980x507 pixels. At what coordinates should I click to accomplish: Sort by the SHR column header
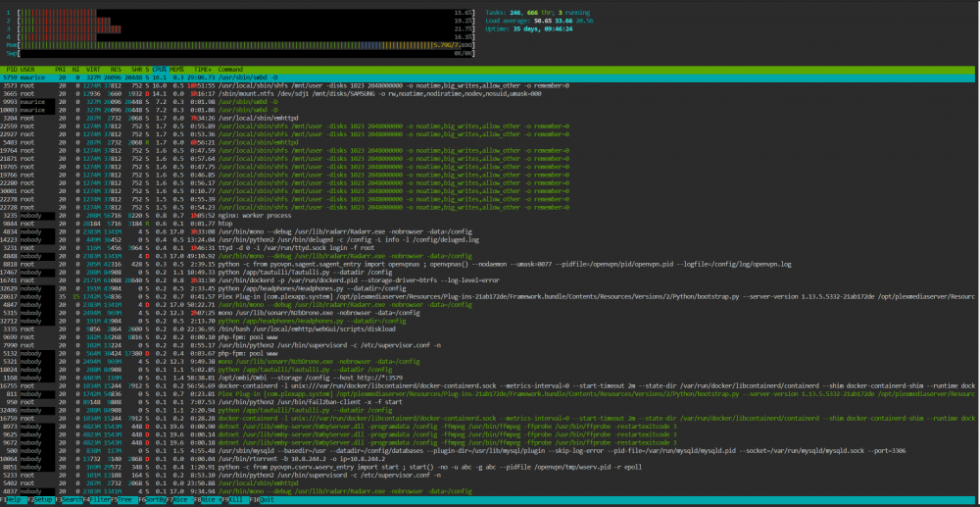click(x=136, y=69)
